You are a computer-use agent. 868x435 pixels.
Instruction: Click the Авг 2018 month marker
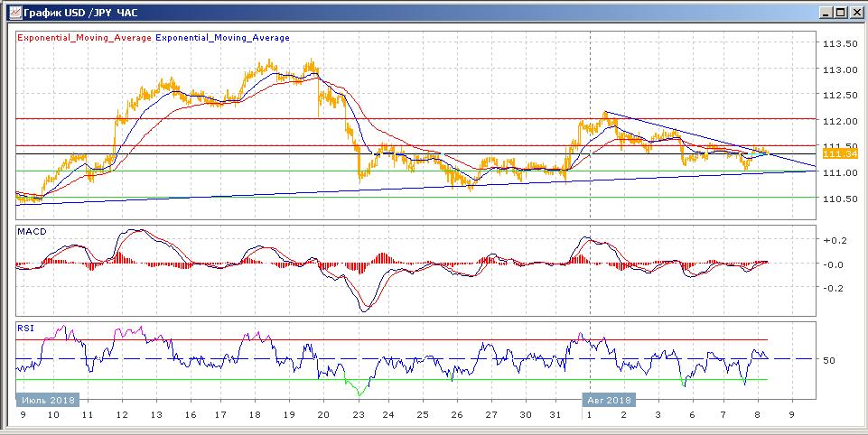pyautogui.click(x=607, y=400)
